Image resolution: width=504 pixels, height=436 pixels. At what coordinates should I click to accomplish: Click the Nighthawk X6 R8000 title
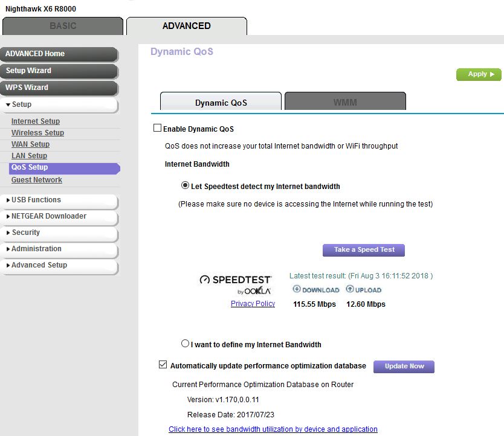[x=41, y=9]
